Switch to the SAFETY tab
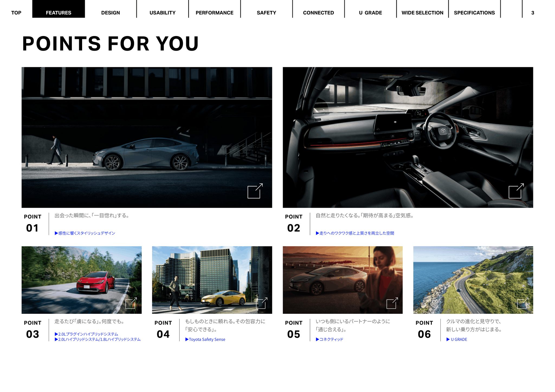Image resolution: width=555 pixels, height=392 pixels. pos(266,13)
